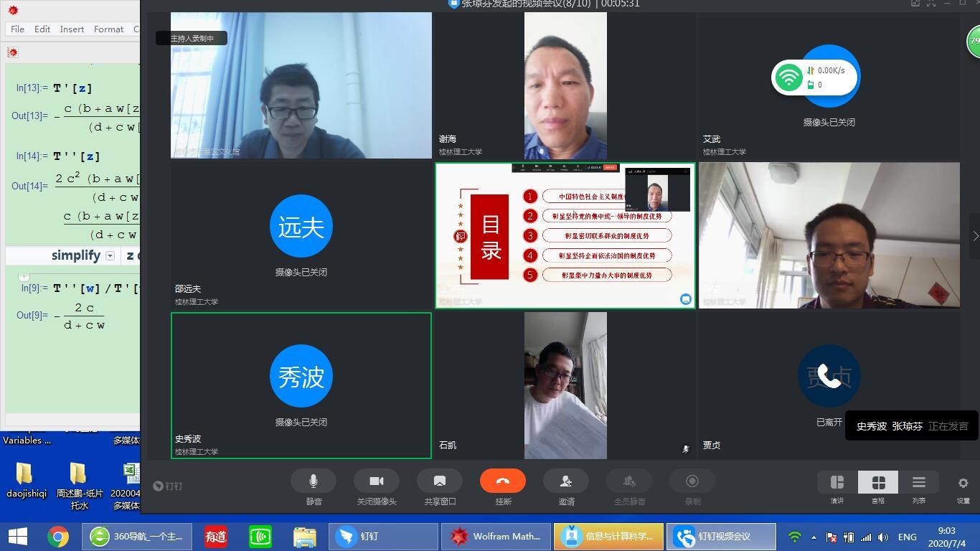Hang up the call with 挂断

(x=503, y=481)
